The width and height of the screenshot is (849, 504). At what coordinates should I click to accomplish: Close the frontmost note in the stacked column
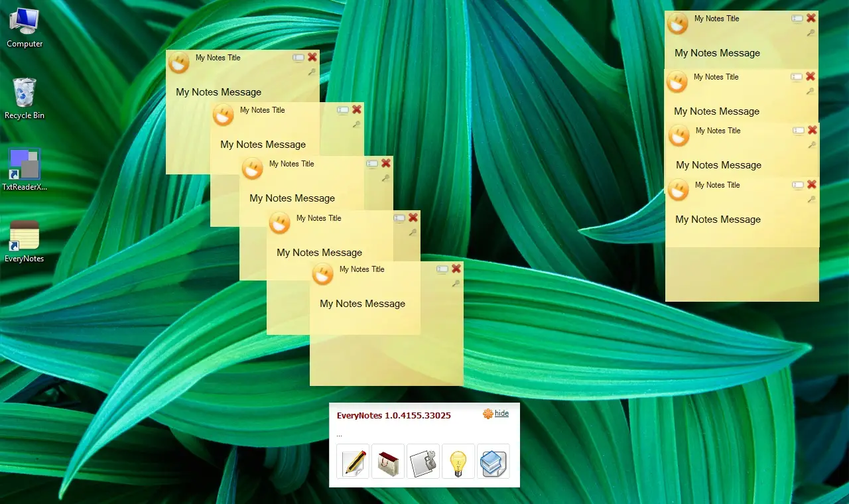[811, 184]
